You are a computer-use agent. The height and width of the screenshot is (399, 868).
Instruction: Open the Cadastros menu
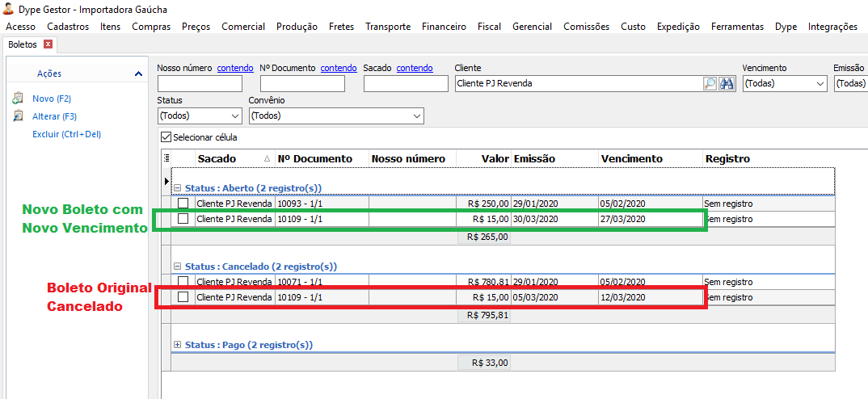coord(68,27)
